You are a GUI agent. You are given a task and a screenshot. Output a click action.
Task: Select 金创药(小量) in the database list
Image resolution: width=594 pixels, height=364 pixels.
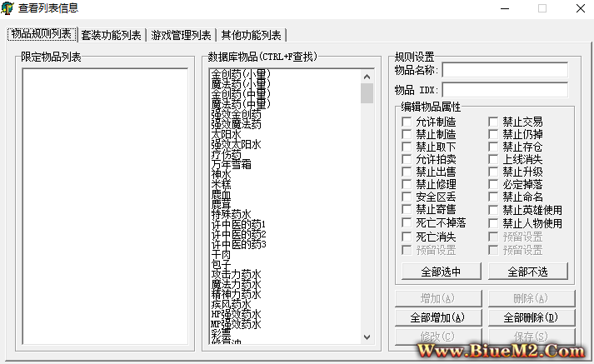[241, 74]
